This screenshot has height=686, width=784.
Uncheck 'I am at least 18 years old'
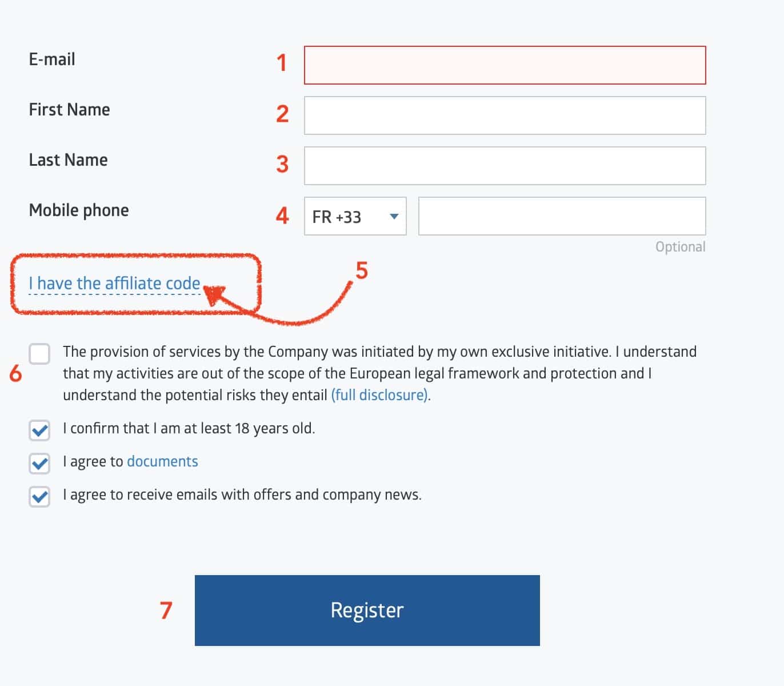tap(39, 430)
